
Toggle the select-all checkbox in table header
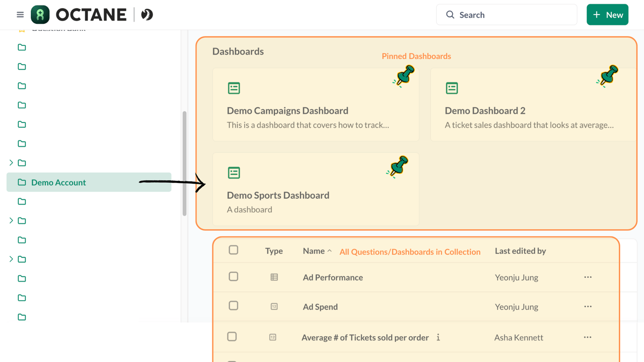pyautogui.click(x=234, y=250)
